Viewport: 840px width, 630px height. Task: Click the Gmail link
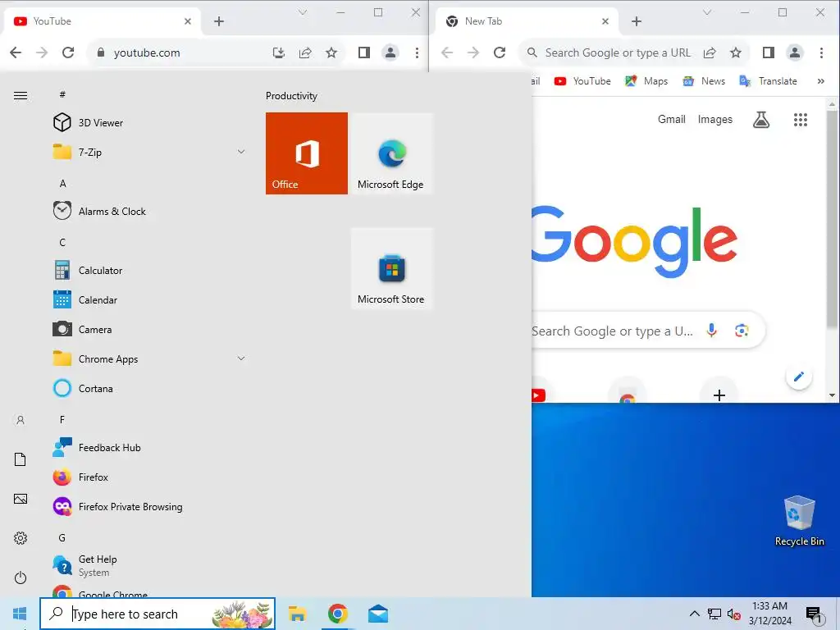(671, 120)
